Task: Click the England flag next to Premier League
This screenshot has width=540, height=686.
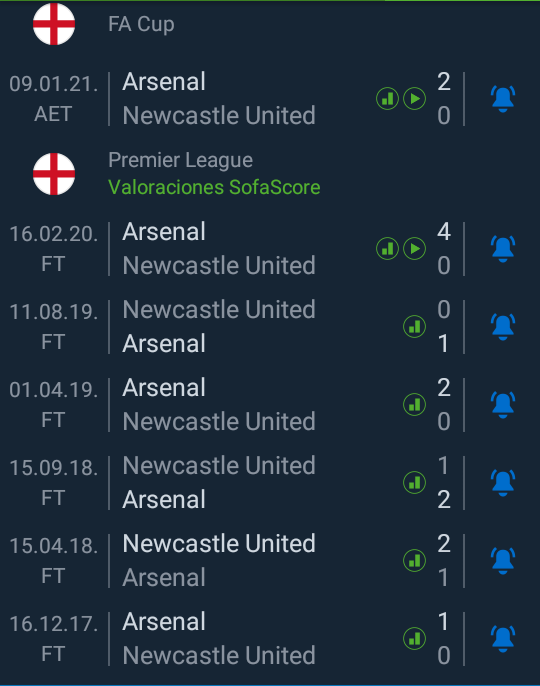Action: [x=54, y=174]
